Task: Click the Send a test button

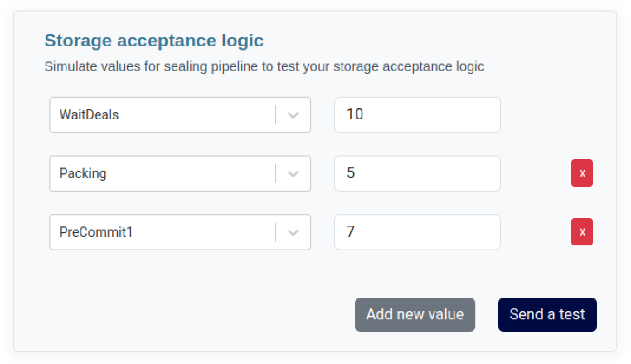Action: (x=547, y=315)
